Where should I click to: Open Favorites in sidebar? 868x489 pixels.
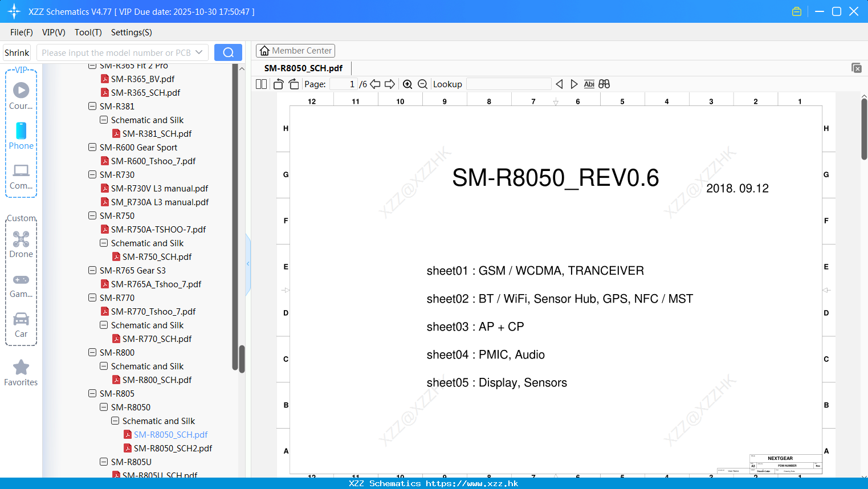[21, 373]
